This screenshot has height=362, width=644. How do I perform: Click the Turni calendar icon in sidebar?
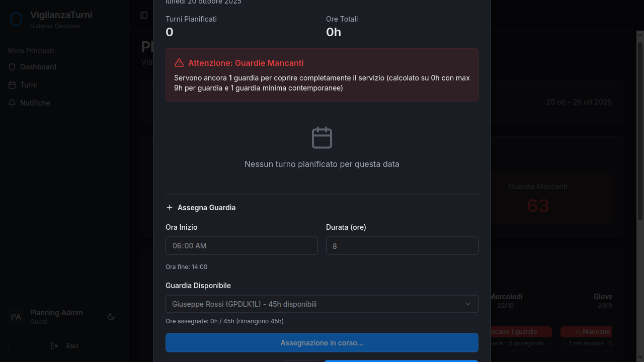[x=13, y=85]
